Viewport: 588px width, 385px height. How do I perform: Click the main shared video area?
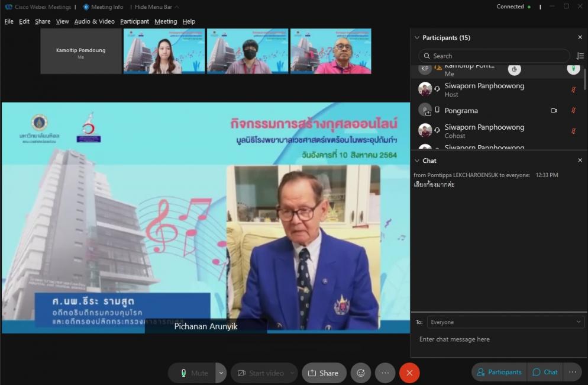click(205, 218)
